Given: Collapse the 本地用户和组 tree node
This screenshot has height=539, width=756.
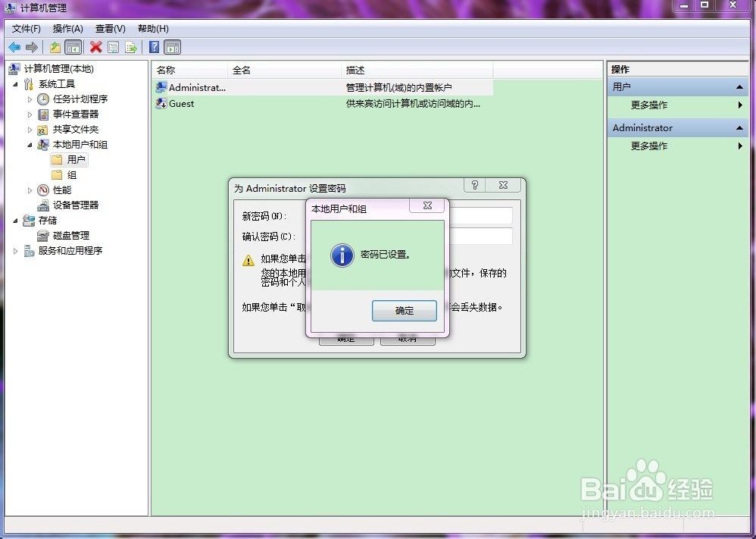Looking at the screenshot, I should [30, 145].
